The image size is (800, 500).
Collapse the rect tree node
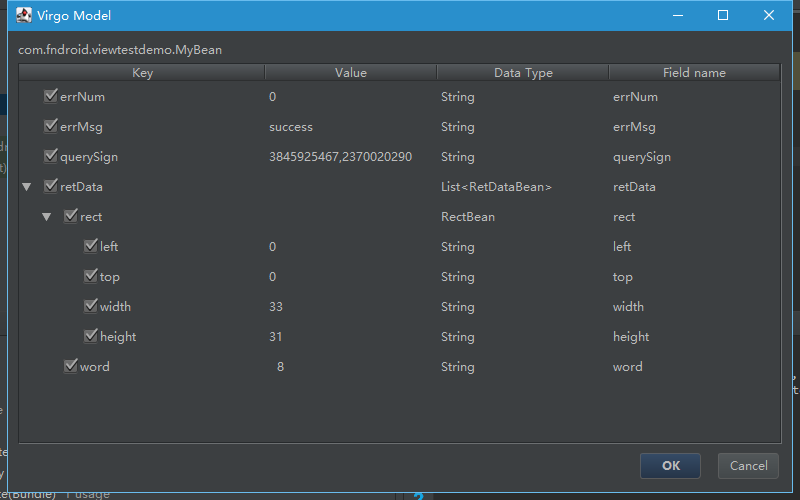[47, 217]
